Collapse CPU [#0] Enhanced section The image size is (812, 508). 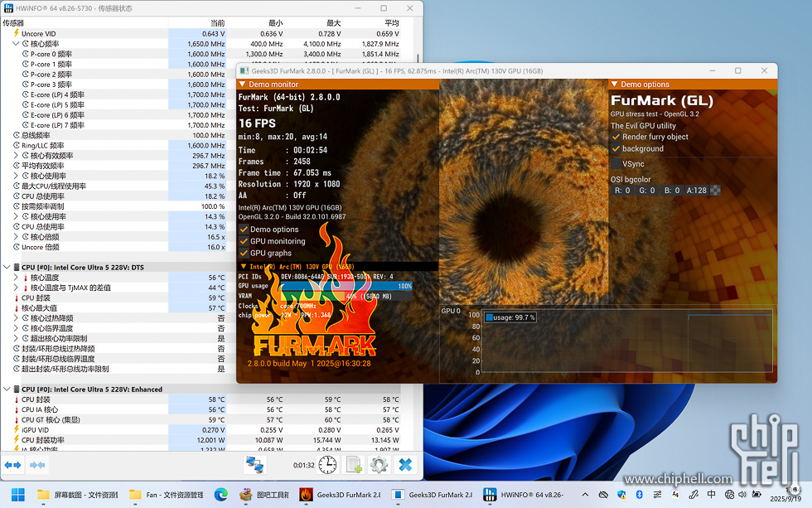[x=7, y=389]
